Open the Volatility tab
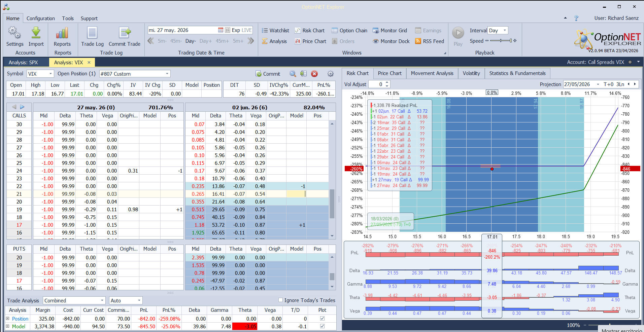Screen dimensions: 644x332 click(471, 73)
